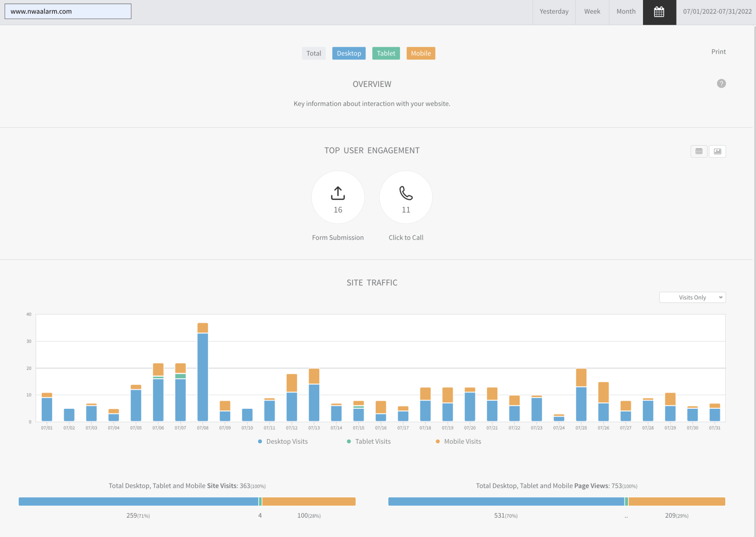The height and width of the screenshot is (537, 756).
Task: Toggle Mobile Visits legend marker
Action: [x=437, y=441]
